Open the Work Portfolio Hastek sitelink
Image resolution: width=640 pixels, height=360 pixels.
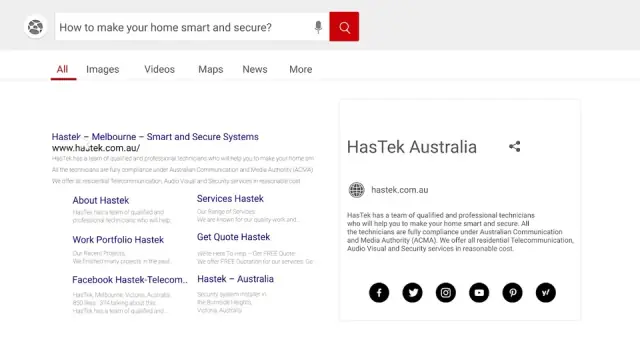point(118,240)
